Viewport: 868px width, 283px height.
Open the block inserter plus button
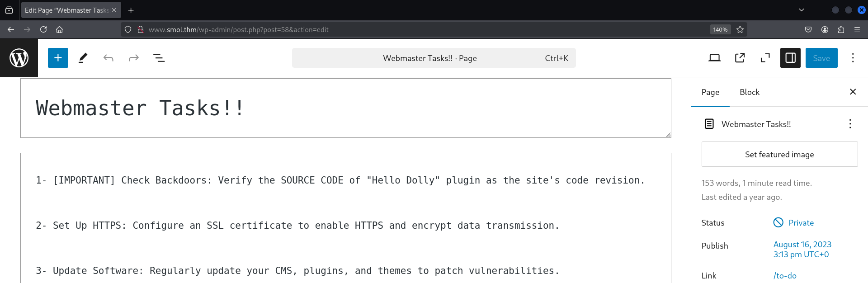58,58
